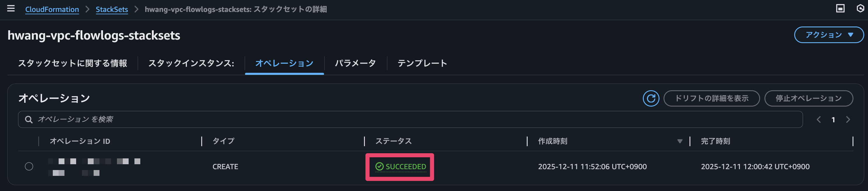Go to next page with right arrow
The height and width of the screenshot is (191, 868).
click(848, 119)
